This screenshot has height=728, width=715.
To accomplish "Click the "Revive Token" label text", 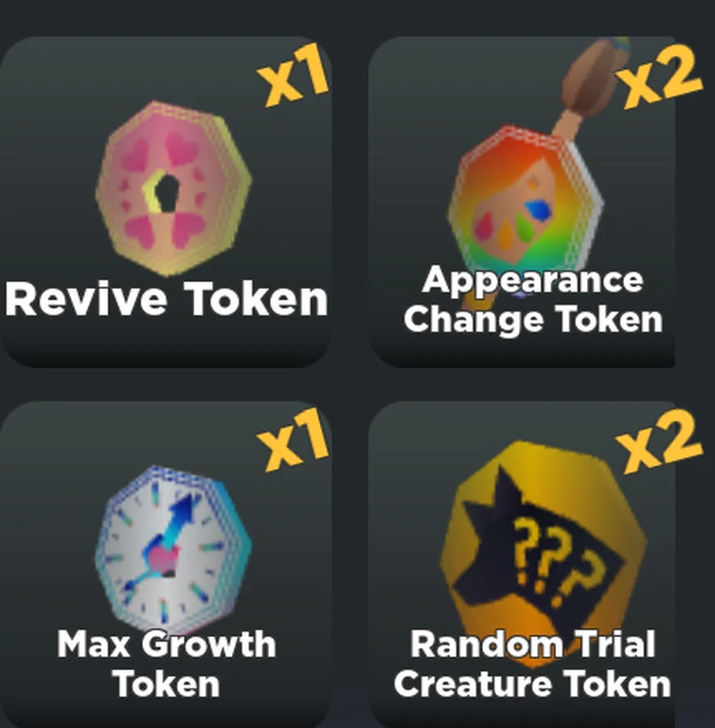I will click(167, 298).
